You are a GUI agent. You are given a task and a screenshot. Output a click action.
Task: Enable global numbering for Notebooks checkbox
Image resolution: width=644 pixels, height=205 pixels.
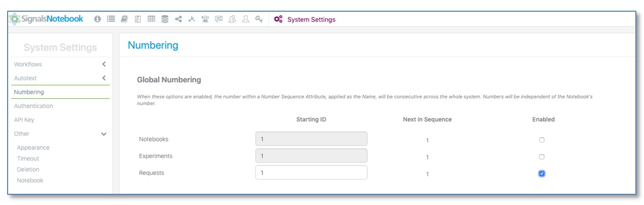[542, 140]
